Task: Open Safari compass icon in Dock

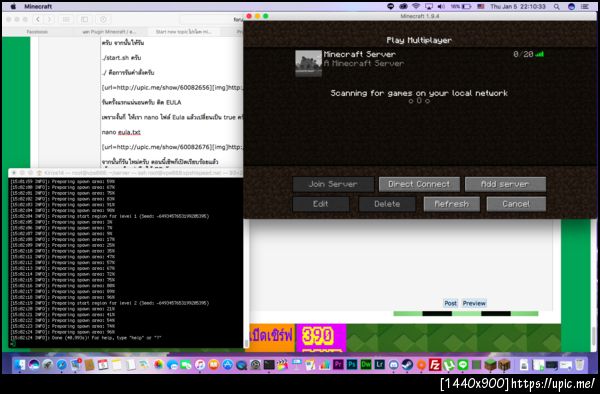Action: click(x=62, y=365)
